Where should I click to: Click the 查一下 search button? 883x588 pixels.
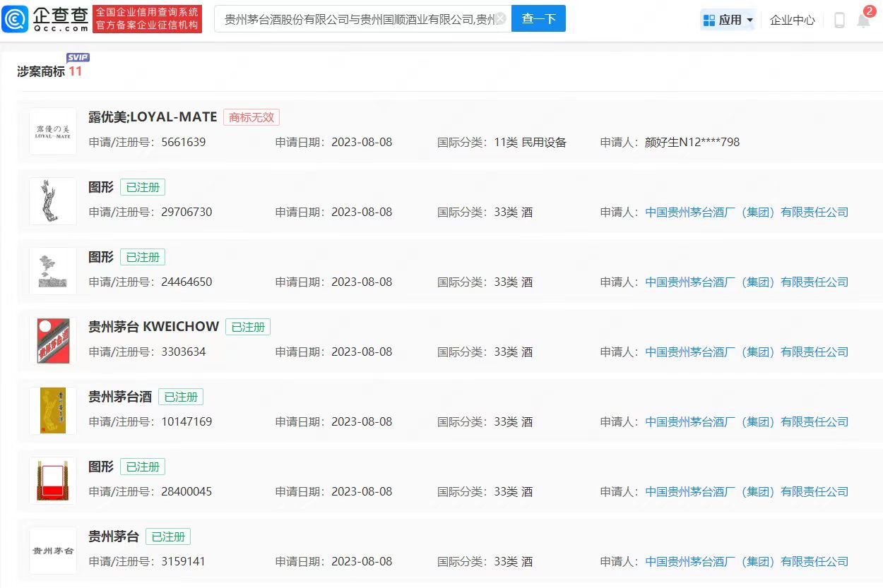538,19
